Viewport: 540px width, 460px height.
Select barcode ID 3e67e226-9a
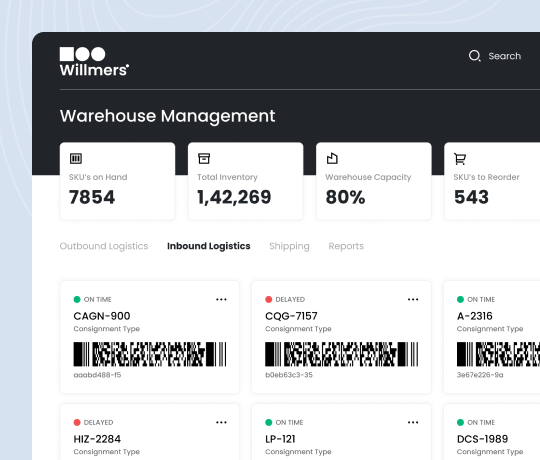pyautogui.click(x=480, y=375)
